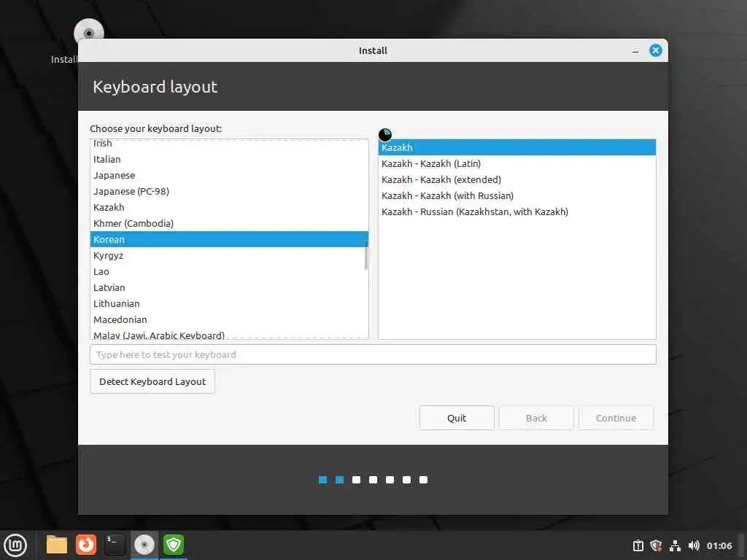
Task: Select Italian in the layout list
Action: [x=229, y=159]
